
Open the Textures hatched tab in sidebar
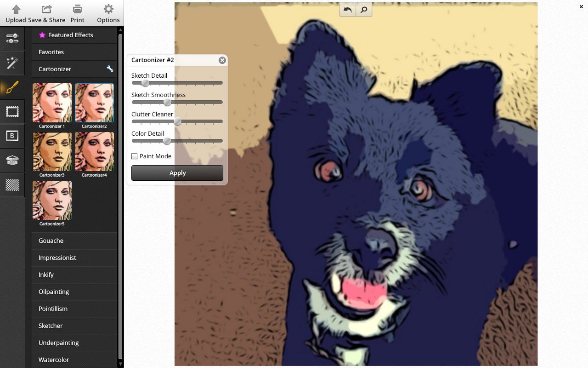(x=12, y=184)
